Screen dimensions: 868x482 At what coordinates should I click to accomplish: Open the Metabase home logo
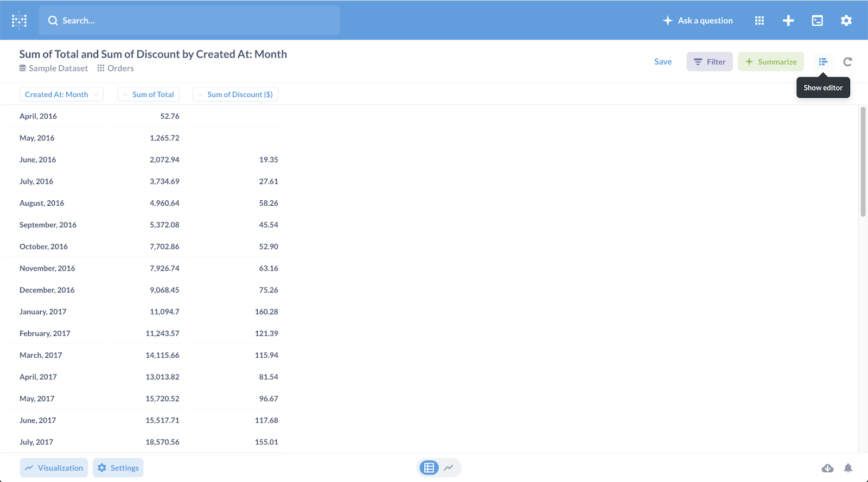(19, 21)
